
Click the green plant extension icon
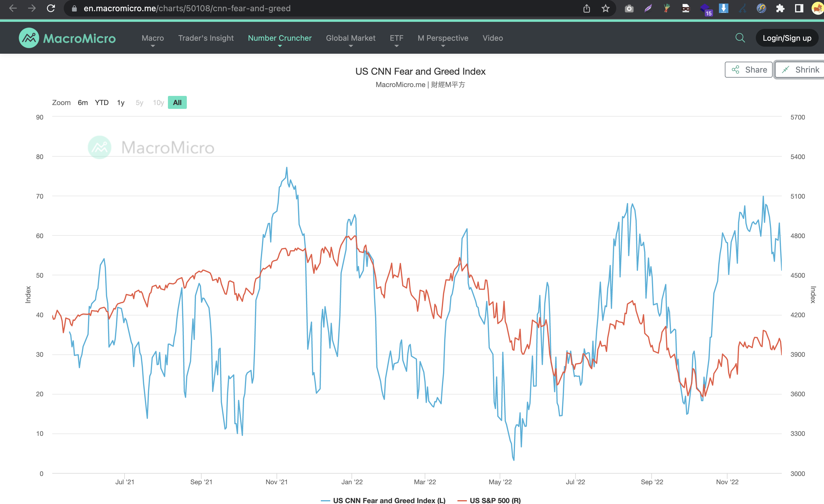coord(667,8)
